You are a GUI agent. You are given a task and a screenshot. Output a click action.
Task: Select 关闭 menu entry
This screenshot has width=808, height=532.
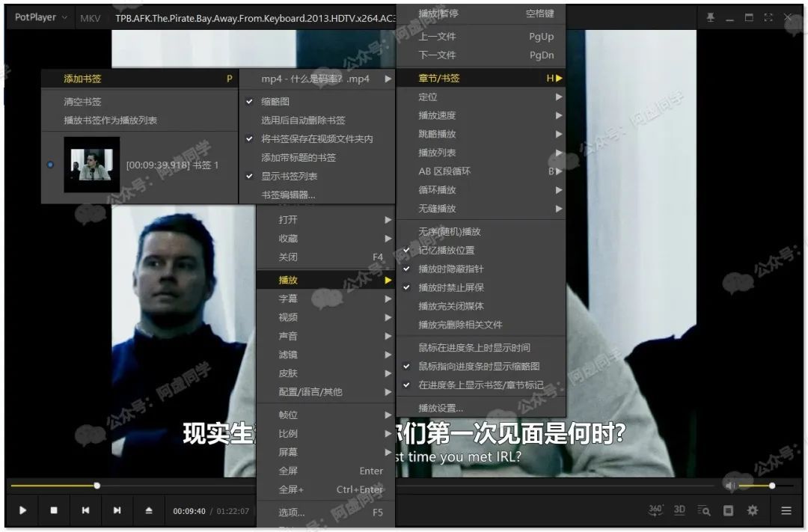click(325, 257)
